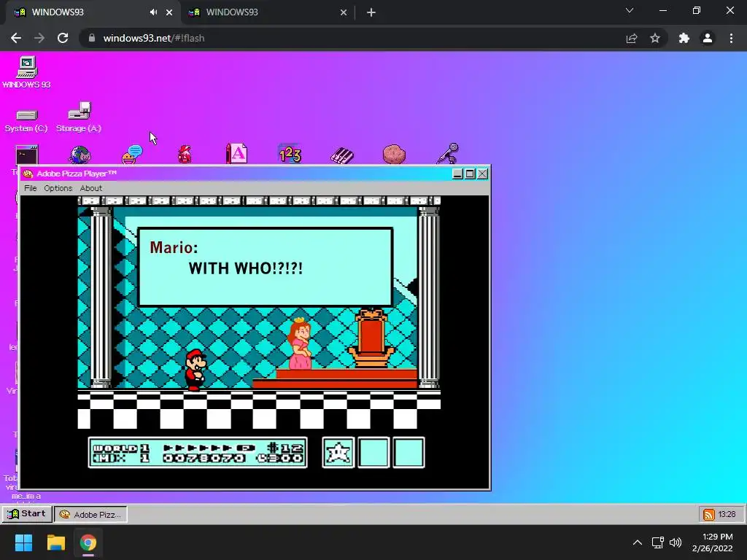Open the red Mario character desktop icon
747x560 pixels.
tap(185, 155)
